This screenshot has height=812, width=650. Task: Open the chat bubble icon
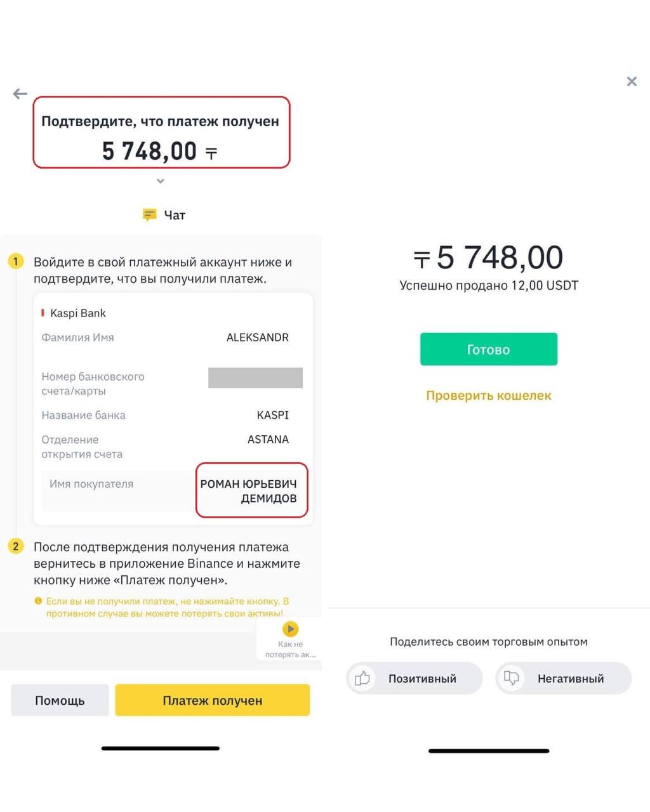pyautogui.click(x=150, y=215)
